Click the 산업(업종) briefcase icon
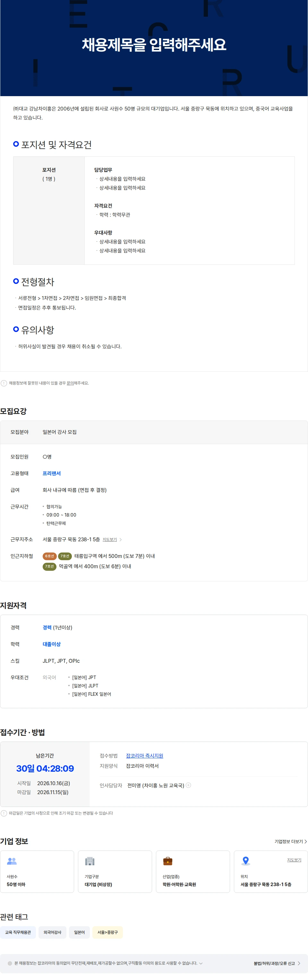308x980 pixels. pos(168,861)
